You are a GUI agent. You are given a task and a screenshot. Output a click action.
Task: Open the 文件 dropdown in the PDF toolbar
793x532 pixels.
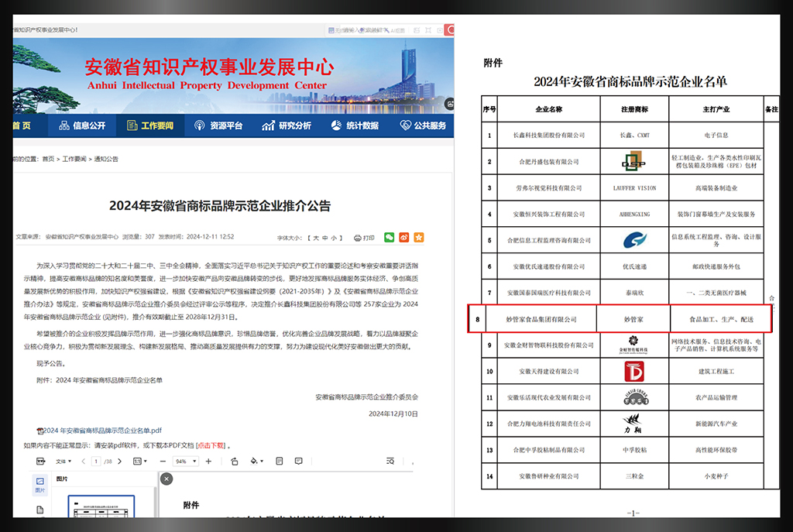[x=64, y=462]
